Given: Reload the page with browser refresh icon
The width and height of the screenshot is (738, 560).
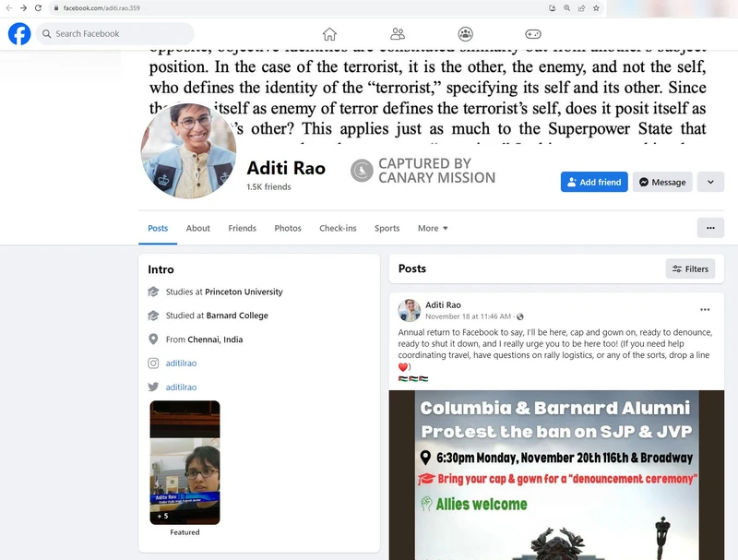Looking at the screenshot, I should (38, 7).
